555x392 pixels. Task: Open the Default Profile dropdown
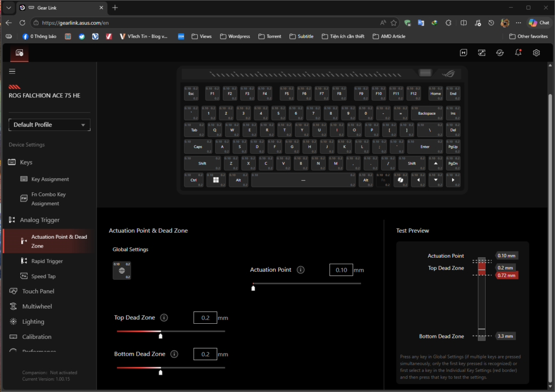tap(49, 125)
